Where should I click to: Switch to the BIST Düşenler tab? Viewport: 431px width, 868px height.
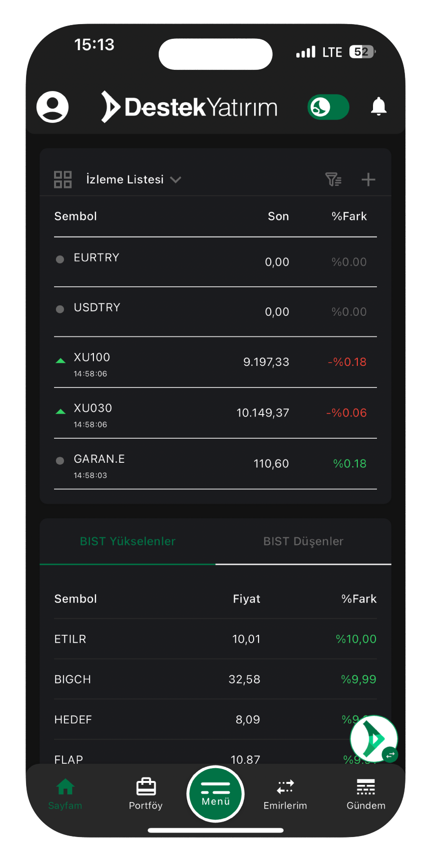(303, 541)
